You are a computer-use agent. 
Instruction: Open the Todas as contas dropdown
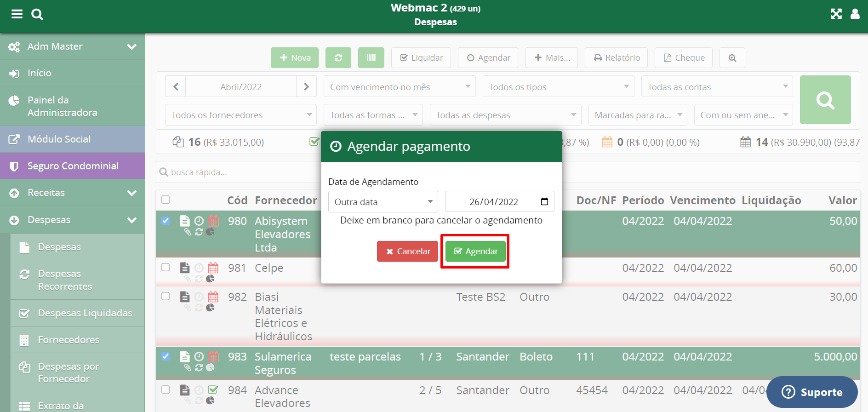pyautogui.click(x=717, y=86)
